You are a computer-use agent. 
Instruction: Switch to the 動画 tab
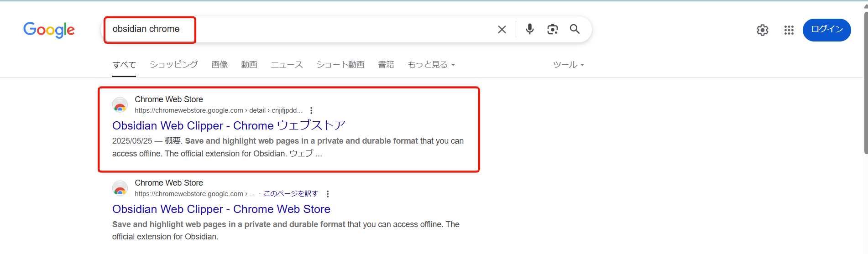click(249, 65)
